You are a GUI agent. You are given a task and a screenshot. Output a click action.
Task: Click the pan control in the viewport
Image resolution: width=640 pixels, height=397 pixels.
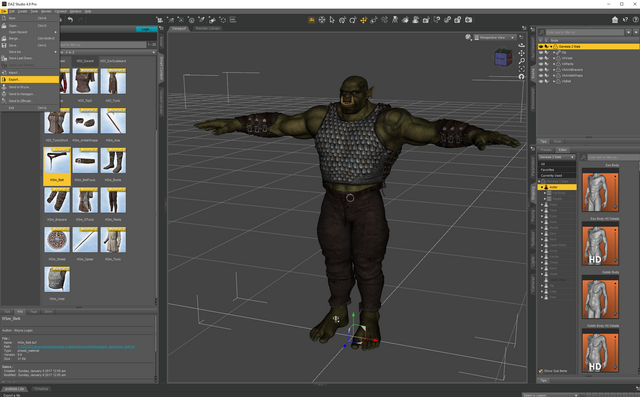522,53
